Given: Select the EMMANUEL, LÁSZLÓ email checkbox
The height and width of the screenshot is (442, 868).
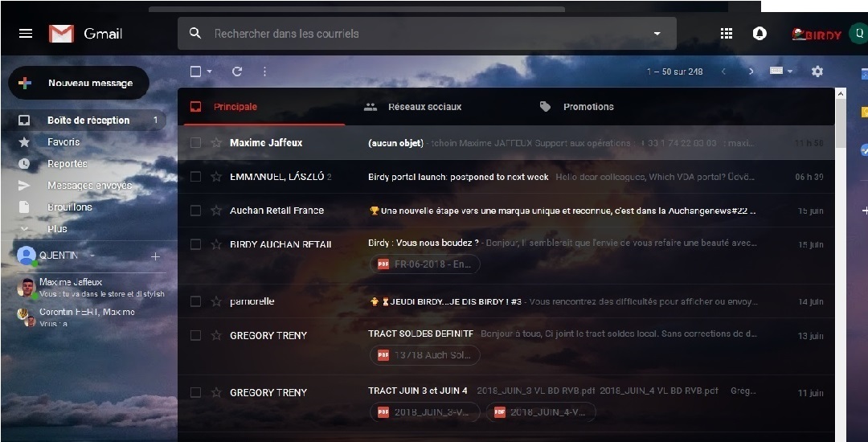Looking at the screenshot, I should pos(195,177).
